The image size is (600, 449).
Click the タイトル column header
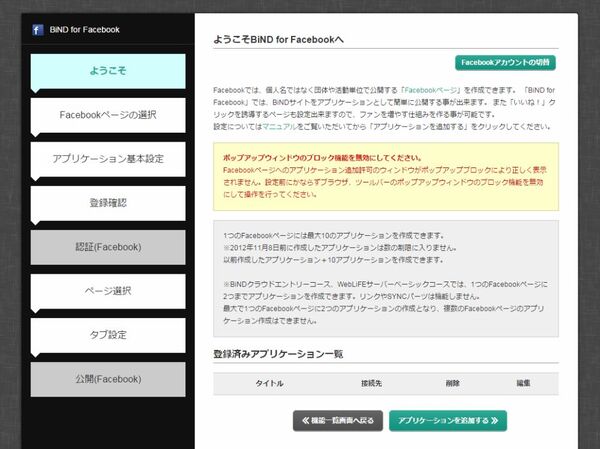pos(269,384)
